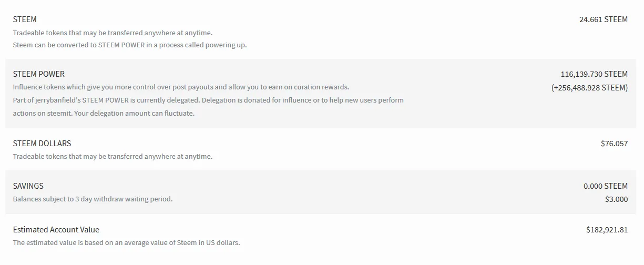
Task: Click the STEEM POWER heading
Action: [x=39, y=74]
